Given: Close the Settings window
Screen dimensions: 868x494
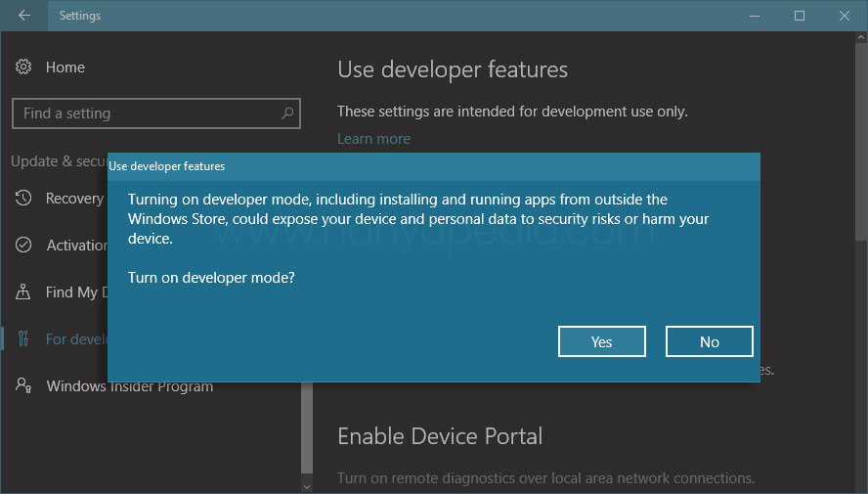Looking at the screenshot, I should [845, 16].
